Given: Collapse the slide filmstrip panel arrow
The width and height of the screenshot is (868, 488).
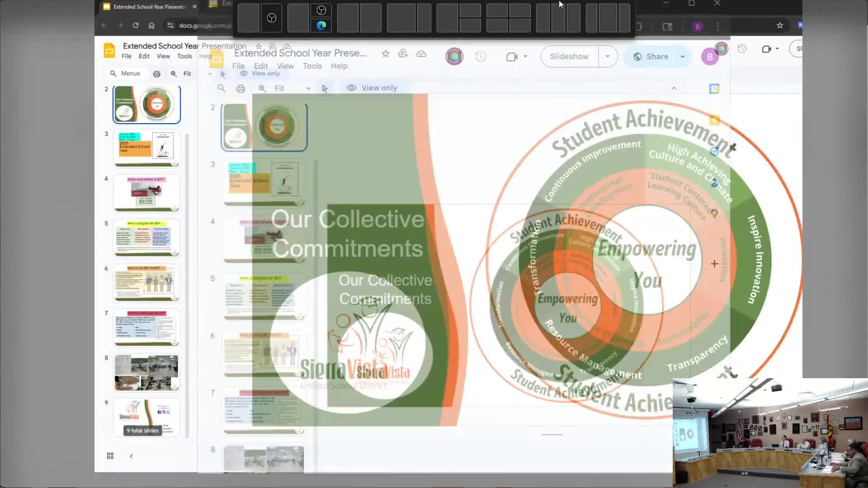Looking at the screenshot, I should point(131,456).
